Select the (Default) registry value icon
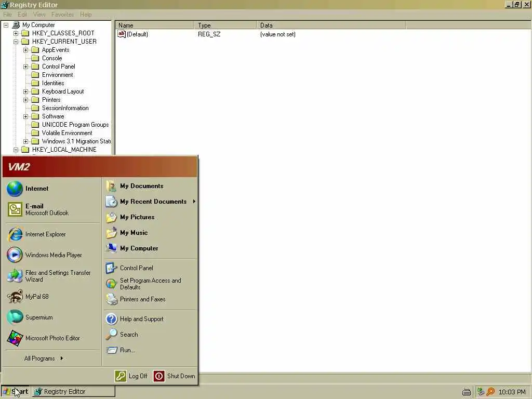 coord(122,34)
